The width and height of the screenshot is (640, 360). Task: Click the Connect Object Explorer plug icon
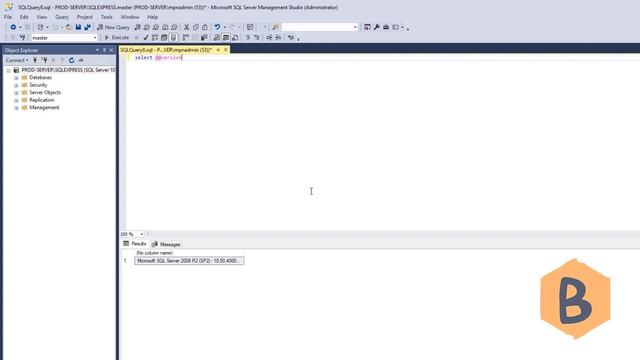35,60
